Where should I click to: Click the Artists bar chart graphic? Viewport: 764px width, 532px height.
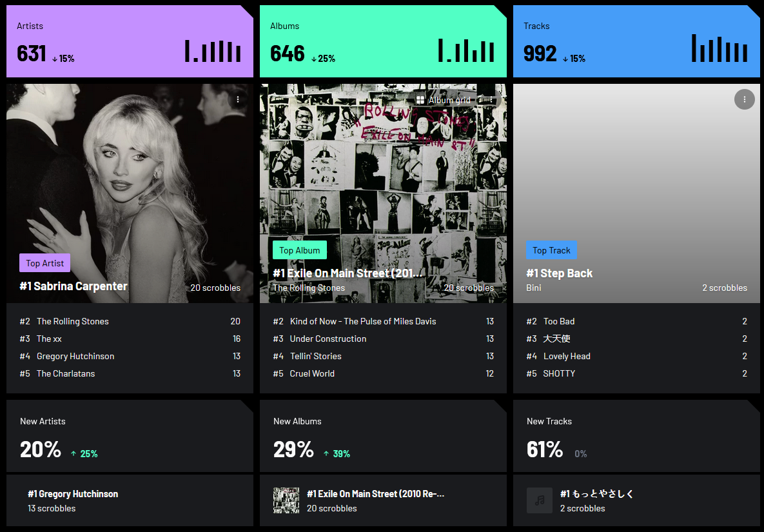[x=213, y=51]
